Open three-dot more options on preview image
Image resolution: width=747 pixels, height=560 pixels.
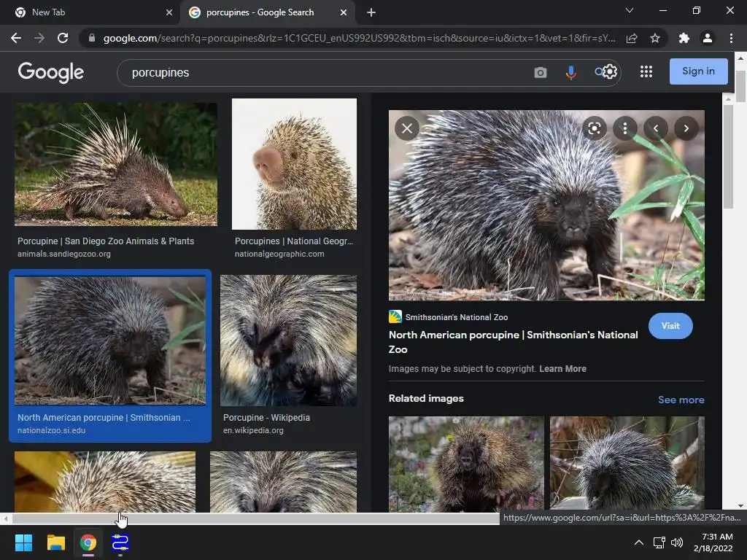625,129
